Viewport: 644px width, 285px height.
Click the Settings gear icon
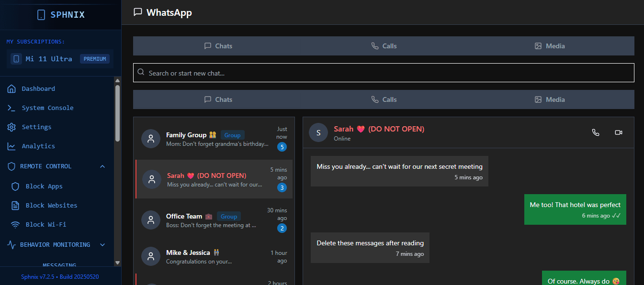(x=11, y=127)
